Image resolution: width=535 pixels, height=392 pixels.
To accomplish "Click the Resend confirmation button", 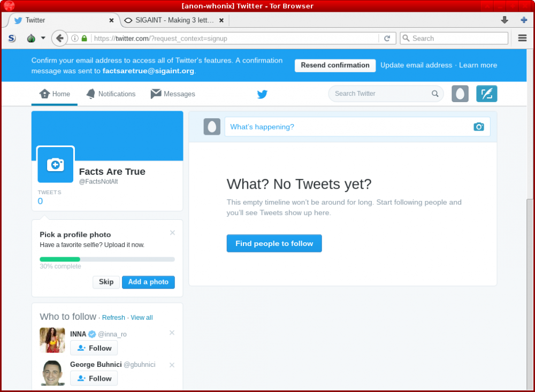I will pos(335,65).
